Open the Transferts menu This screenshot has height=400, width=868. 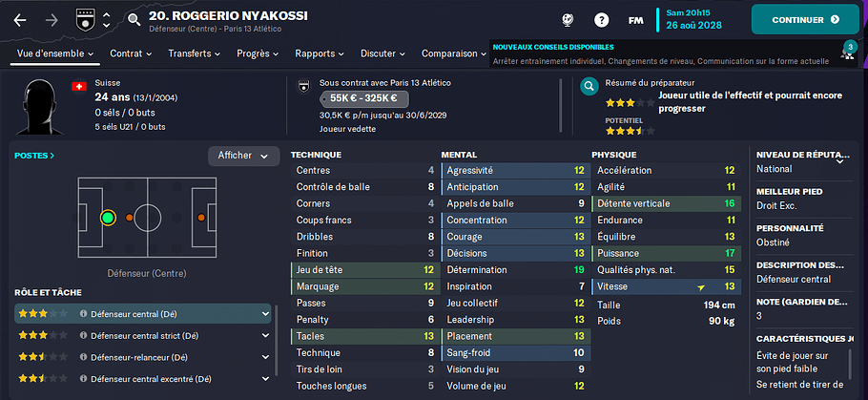point(195,53)
